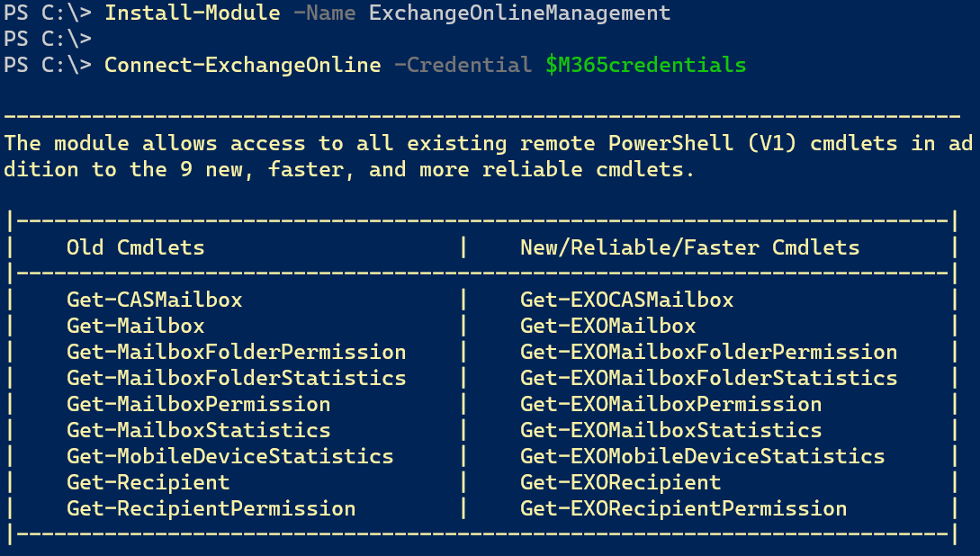
Task: Click Get-MailboxStatistics in old column
Action: (198, 430)
